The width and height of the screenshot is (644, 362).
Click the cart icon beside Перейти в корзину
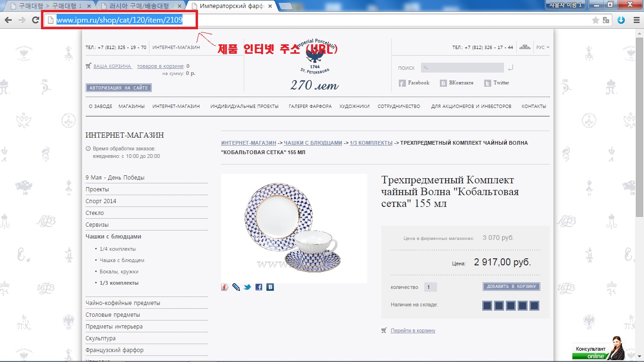(x=384, y=330)
